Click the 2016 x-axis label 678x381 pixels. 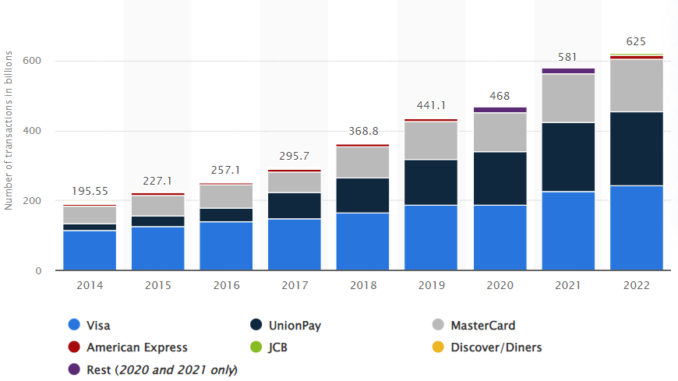227,285
